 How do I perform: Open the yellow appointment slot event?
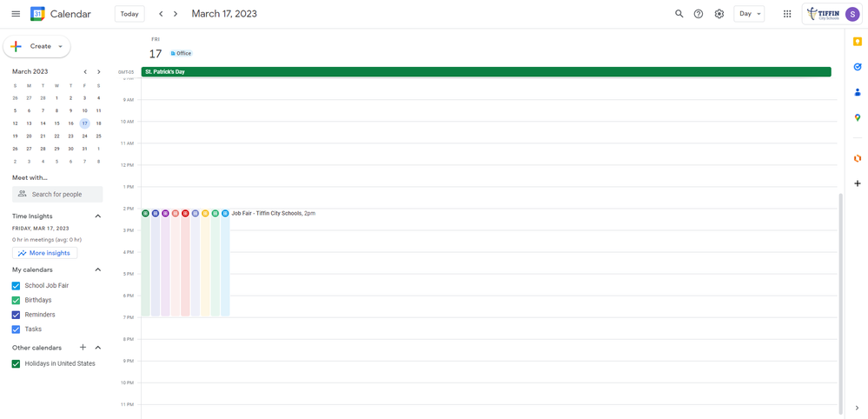tap(205, 263)
